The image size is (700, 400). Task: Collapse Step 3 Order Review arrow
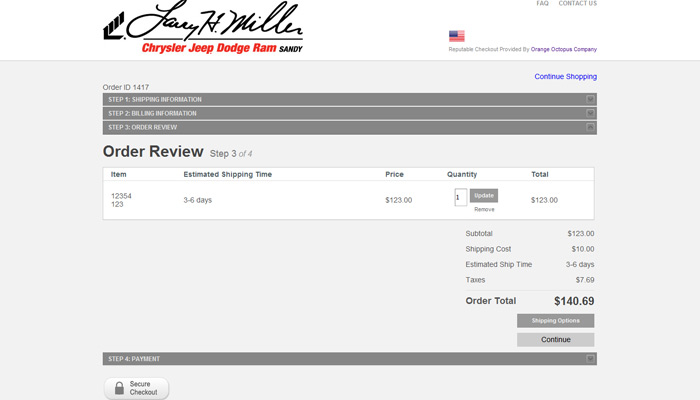(590, 127)
